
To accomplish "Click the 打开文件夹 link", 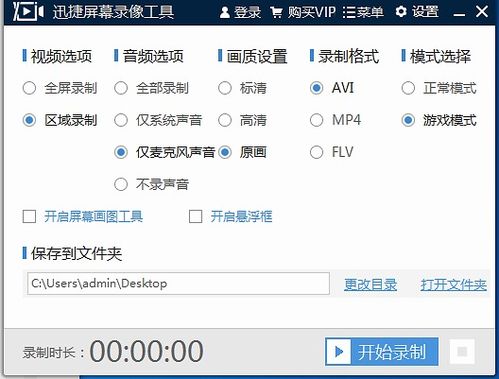I will tap(453, 285).
